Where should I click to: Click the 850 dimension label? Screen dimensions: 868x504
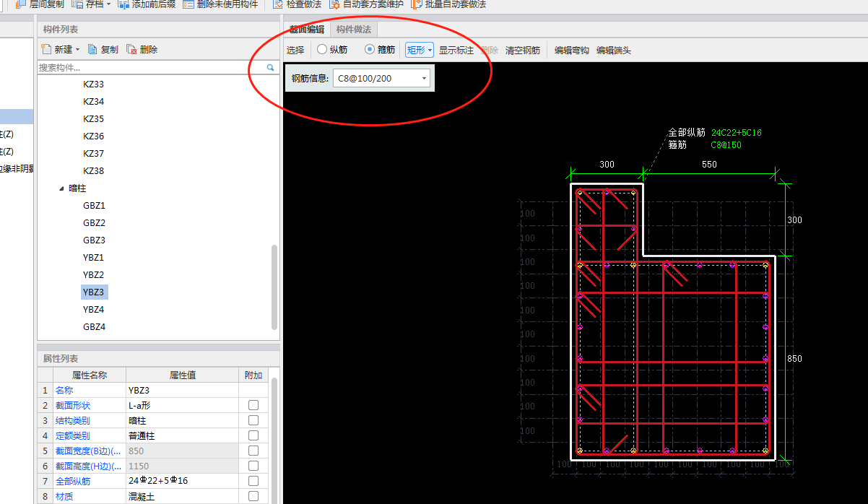pos(794,359)
